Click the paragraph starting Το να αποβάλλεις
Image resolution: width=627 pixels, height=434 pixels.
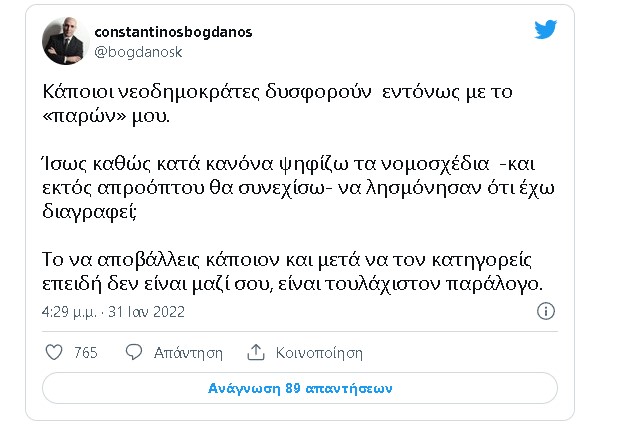(x=292, y=272)
